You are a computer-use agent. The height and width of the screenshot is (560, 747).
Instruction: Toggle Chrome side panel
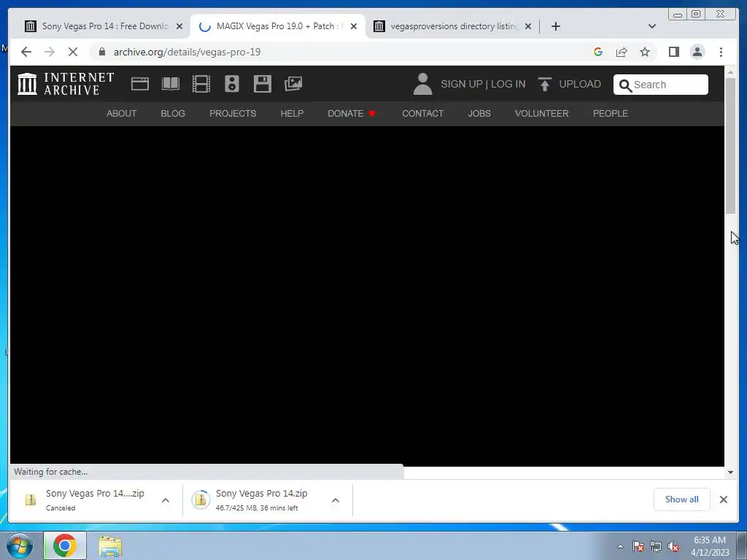pyautogui.click(x=673, y=52)
